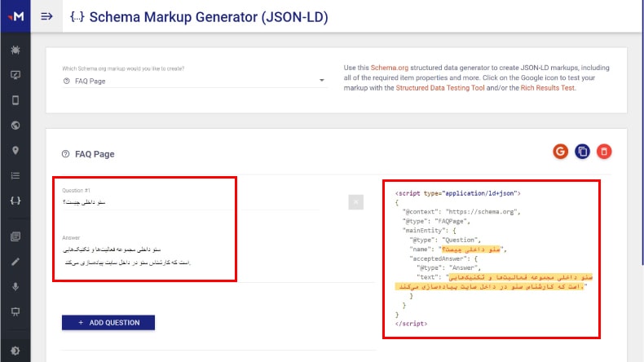This screenshot has height=362, width=644.
Task: Toggle the sidebar menu arrow icon
Action: click(46, 16)
